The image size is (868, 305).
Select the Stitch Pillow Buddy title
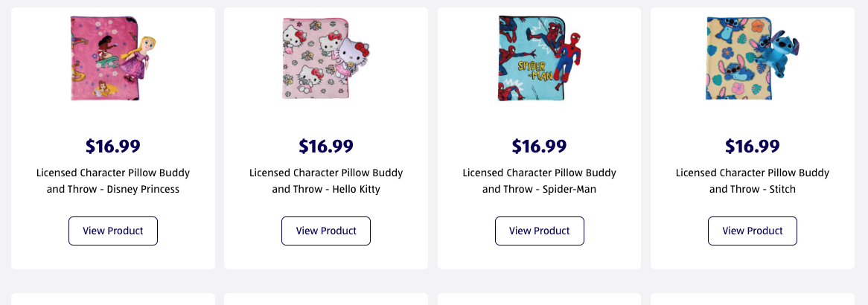[x=753, y=181]
